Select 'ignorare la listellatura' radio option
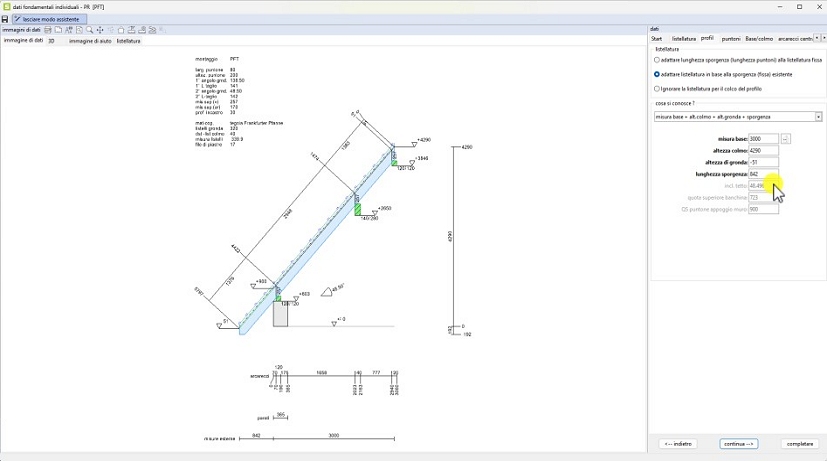The height and width of the screenshot is (461, 827). pyautogui.click(x=657, y=89)
